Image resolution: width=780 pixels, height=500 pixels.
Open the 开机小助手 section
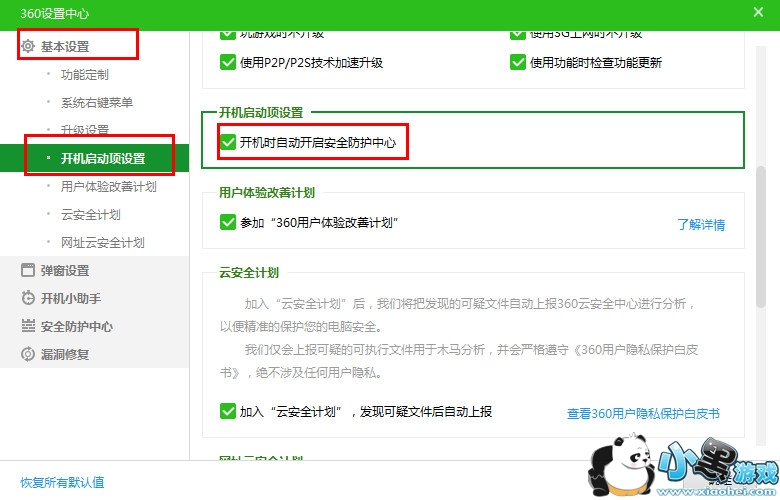click(x=71, y=298)
